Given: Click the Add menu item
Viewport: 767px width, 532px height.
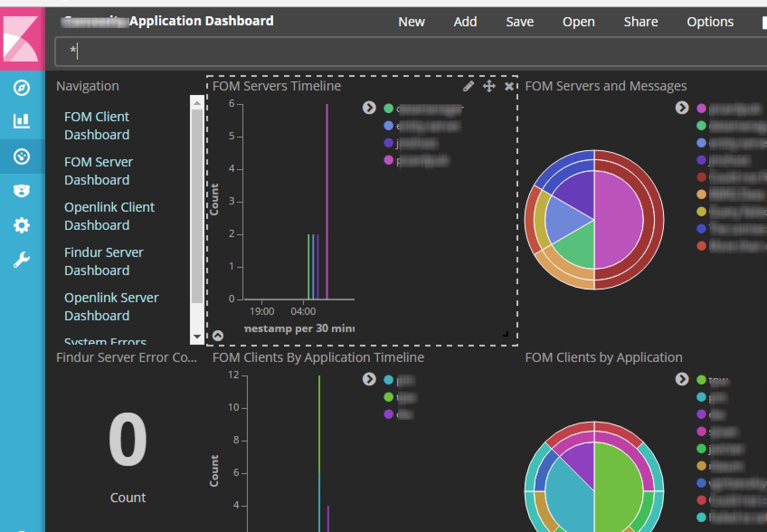Looking at the screenshot, I should pos(465,22).
